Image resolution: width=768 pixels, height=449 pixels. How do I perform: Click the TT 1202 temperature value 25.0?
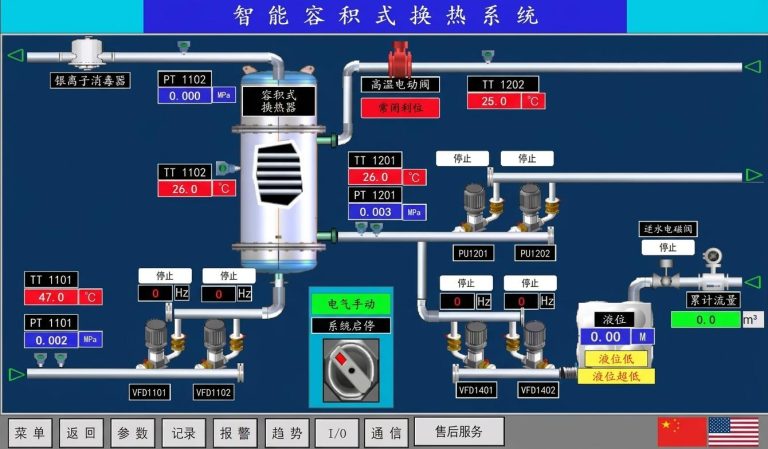[x=494, y=101]
